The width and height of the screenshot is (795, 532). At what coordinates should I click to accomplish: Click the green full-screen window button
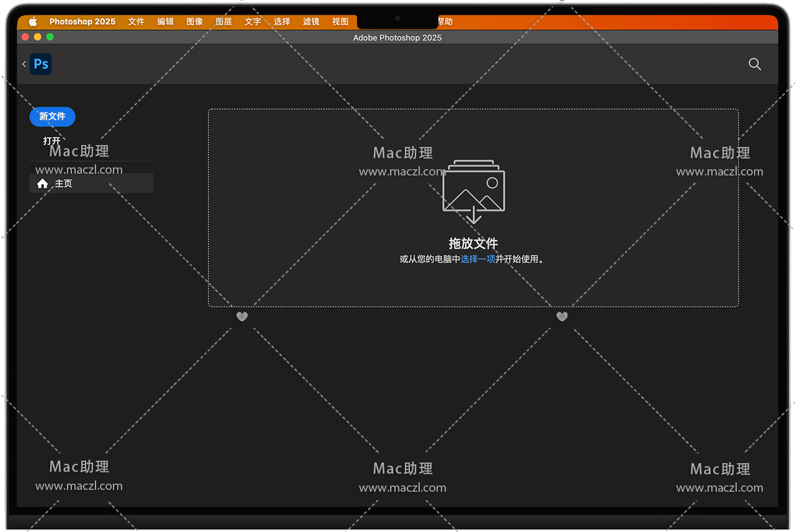[50, 37]
